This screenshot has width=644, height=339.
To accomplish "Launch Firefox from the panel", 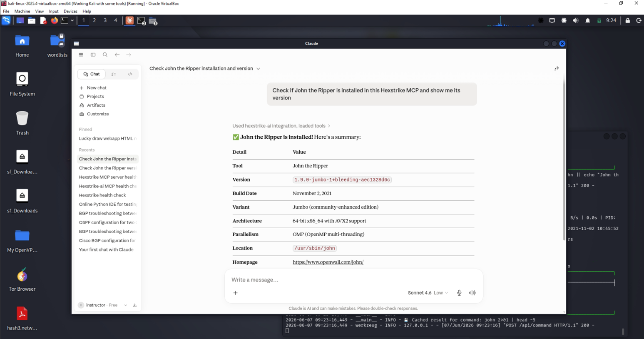I will point(55,20).
